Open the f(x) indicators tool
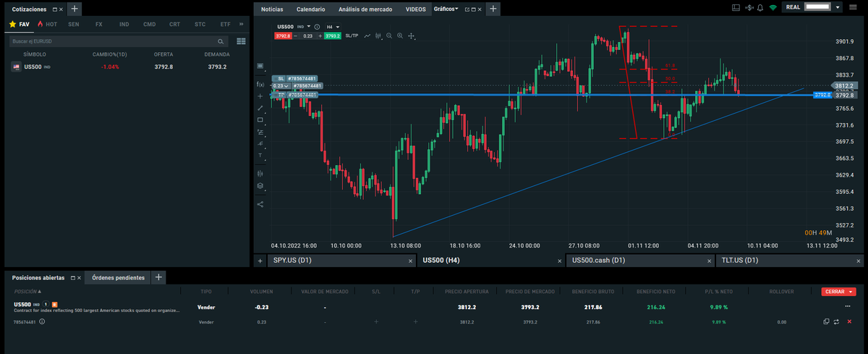The height and width of the screenshot is (354, 868). point(260,84)
